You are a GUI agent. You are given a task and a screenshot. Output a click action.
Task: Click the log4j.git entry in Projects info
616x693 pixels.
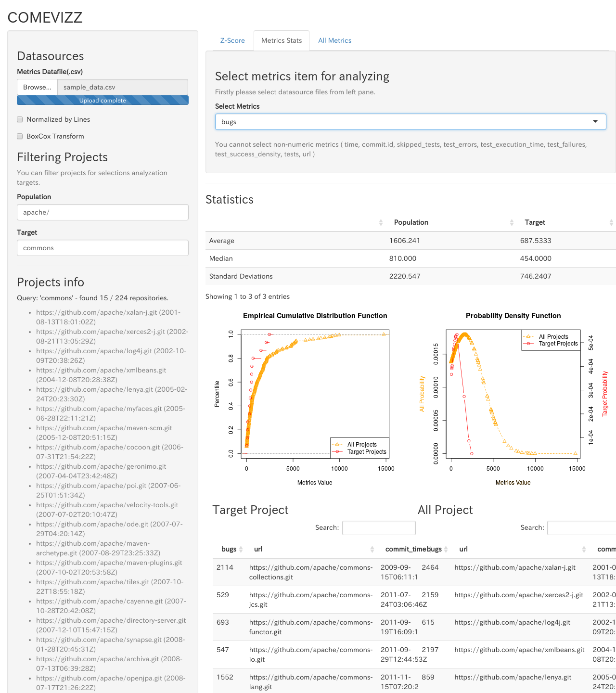(111, 356)
